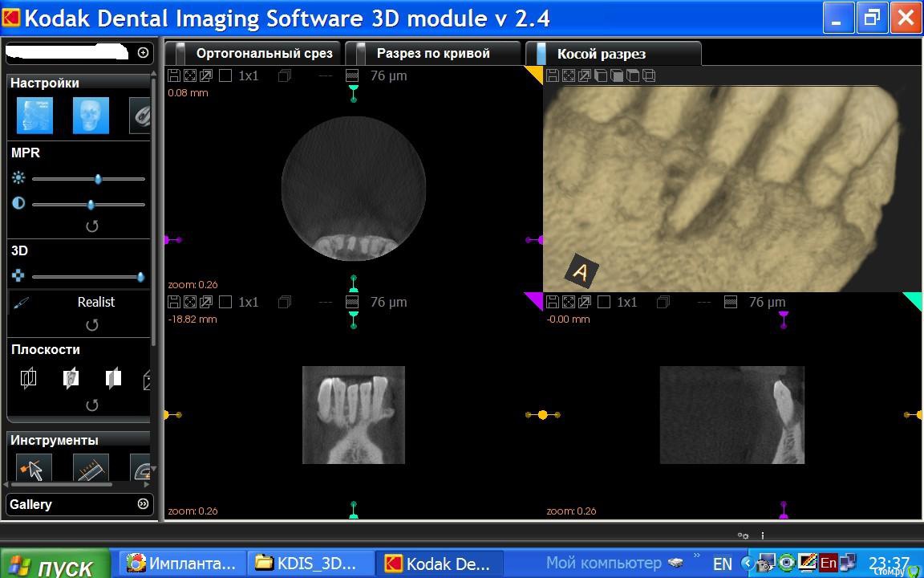924x578 pixels.
Task: Click the MPR brightness slider handle
Action: [x=98, y=179]
